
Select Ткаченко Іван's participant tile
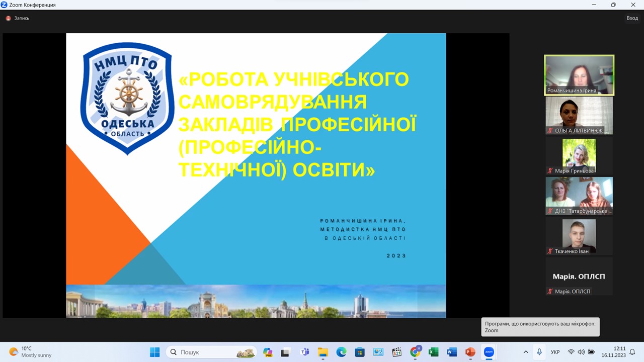click(x=579, y=236)
